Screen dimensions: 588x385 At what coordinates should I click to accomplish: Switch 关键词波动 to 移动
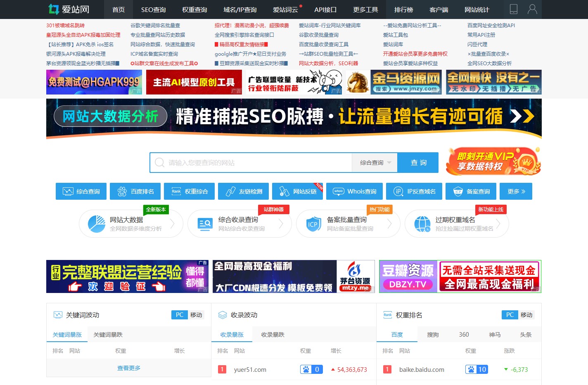196,315
